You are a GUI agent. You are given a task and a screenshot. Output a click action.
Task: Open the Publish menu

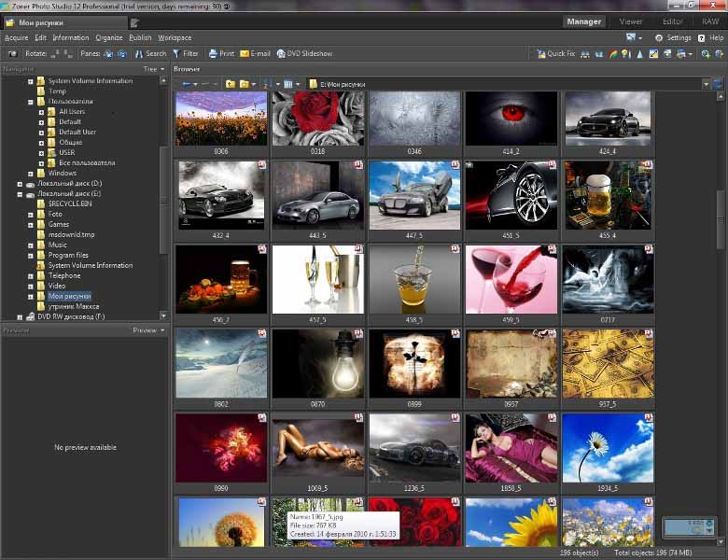coord(140,37)
